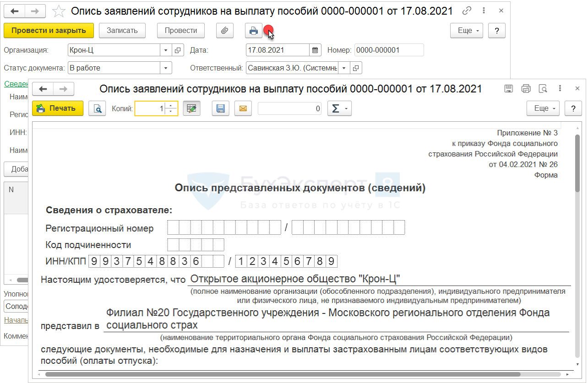Go back in the print form window
The height and width of the screenshot is (383, 588).
pos(43,89)
